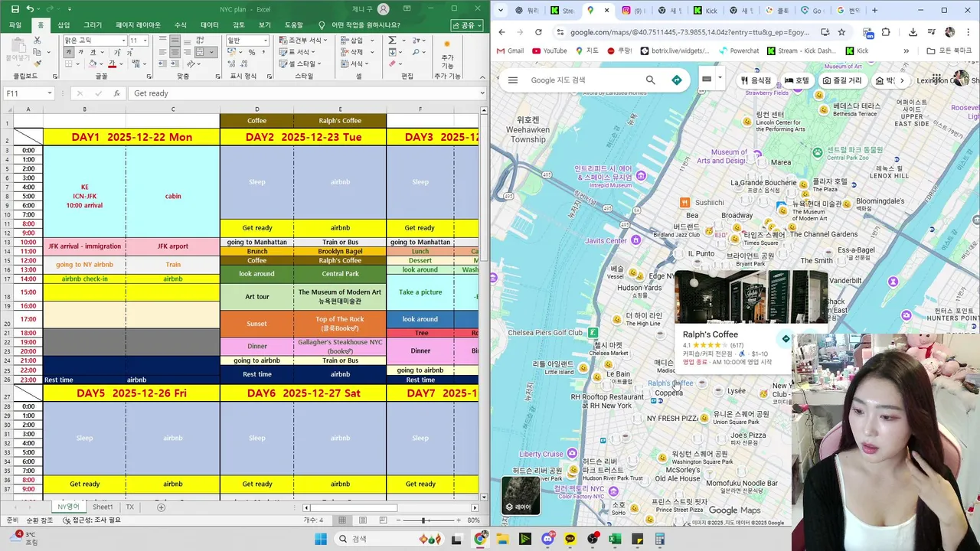Click the Top of The Rock cell

pyautogui.click(x=340, y=324)
